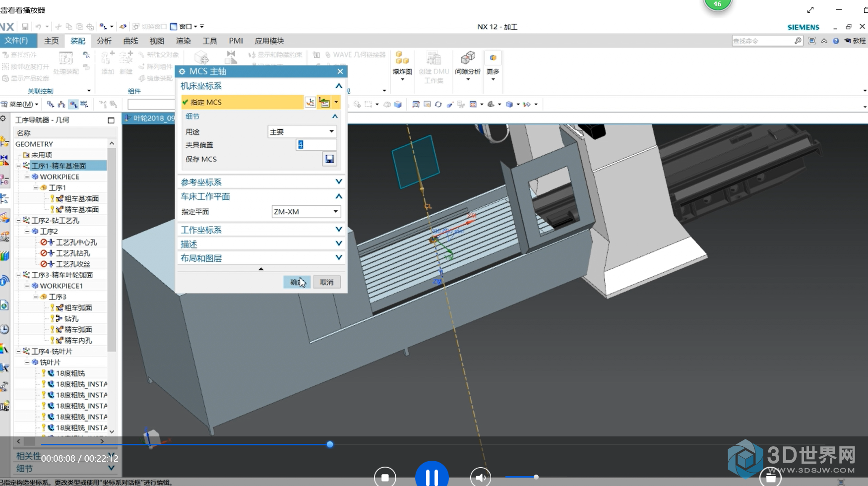Maximize the 工序导航器 panel via the square icon
The image size is (868, 486).
point(111,120)
